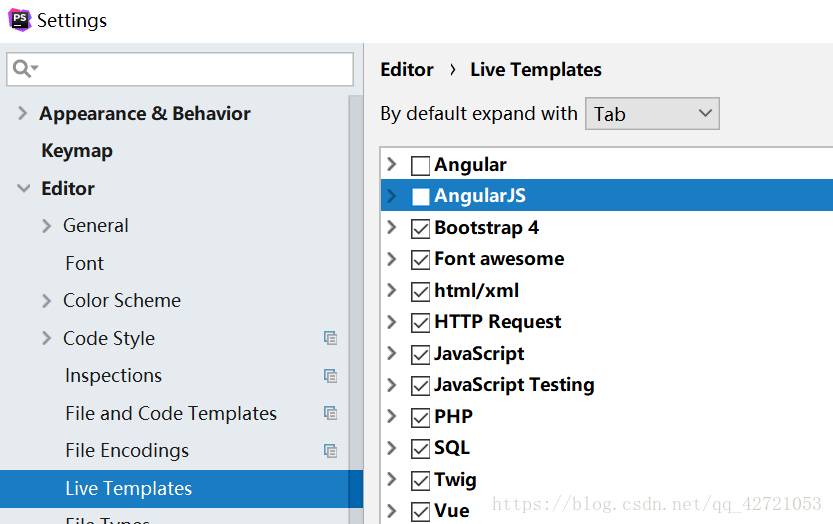Open the Color Scheme settings
This screenshot has height=524, width=833.
coord(122,301)
